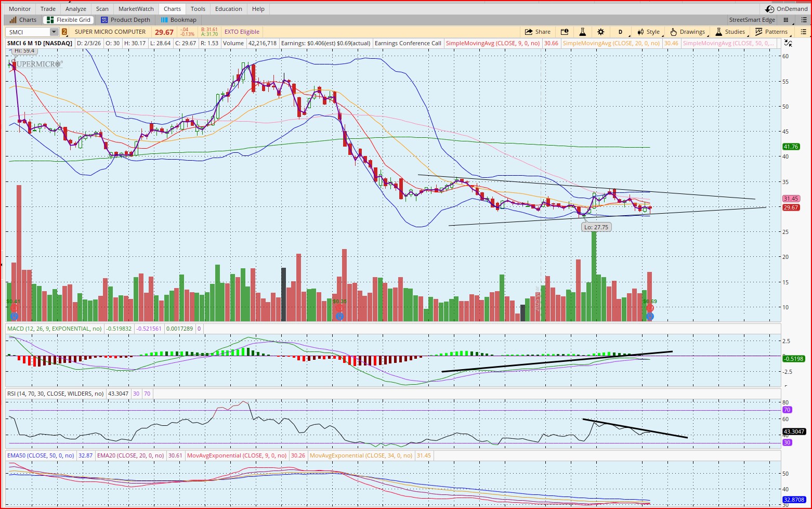Click the list menu icon right of Patterns
Image resolution: width=812 pixels, height=509 pixels.
pyautogui.click(x=803, y=32)
